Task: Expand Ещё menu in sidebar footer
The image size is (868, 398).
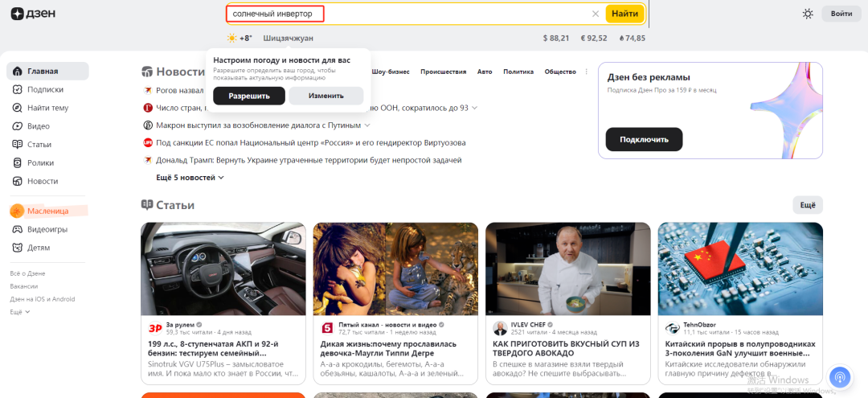Action: (x=17, y=311)
